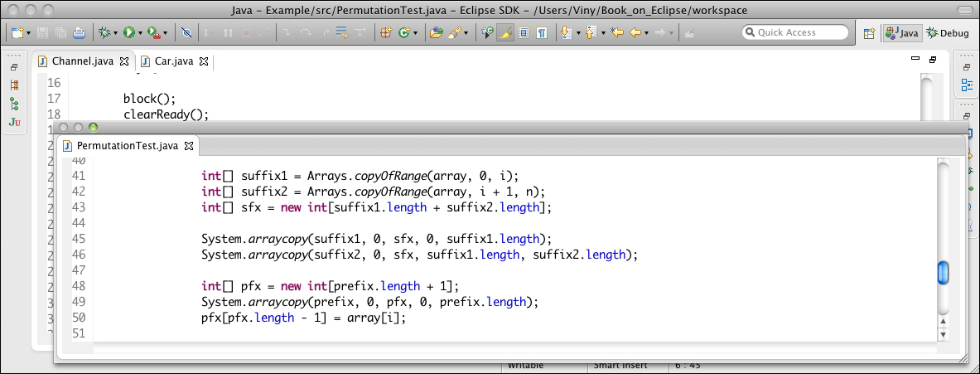This screenshot has width=980, height=374.
Task: Go to Next Annotation
Action: pos(567,32)
